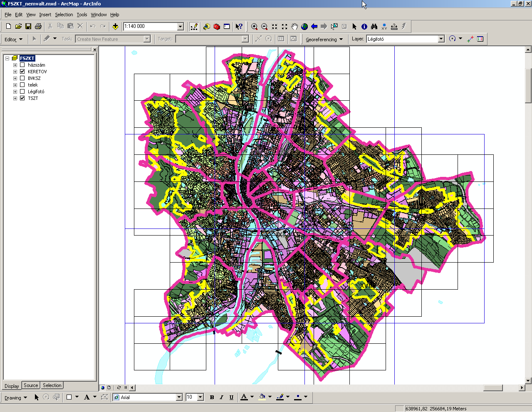Launch ArcCatalog from the toolbar

pyautogui.click(x=207, y=26)
